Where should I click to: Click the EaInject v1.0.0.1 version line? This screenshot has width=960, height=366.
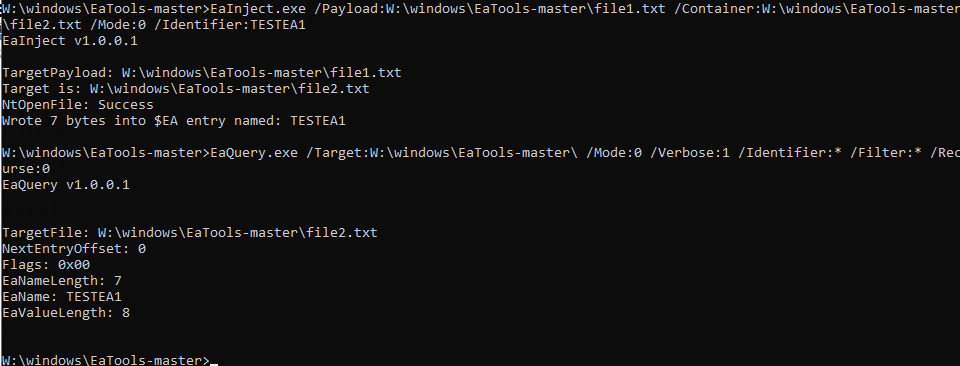click(70, 41)
